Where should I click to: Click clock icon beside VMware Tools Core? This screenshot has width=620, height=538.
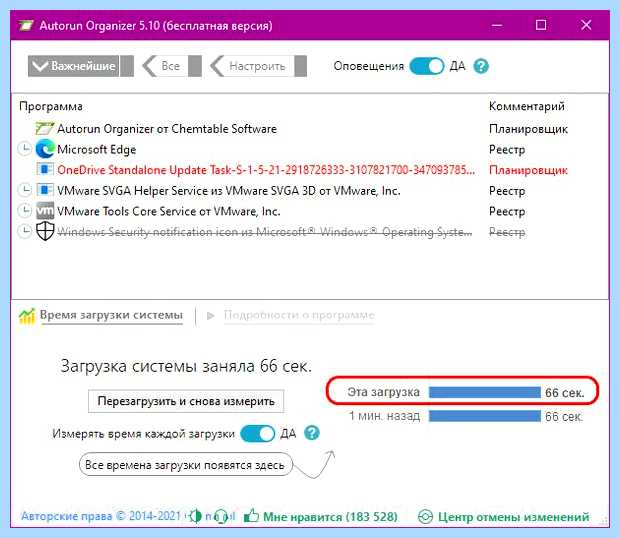(25, 211)
